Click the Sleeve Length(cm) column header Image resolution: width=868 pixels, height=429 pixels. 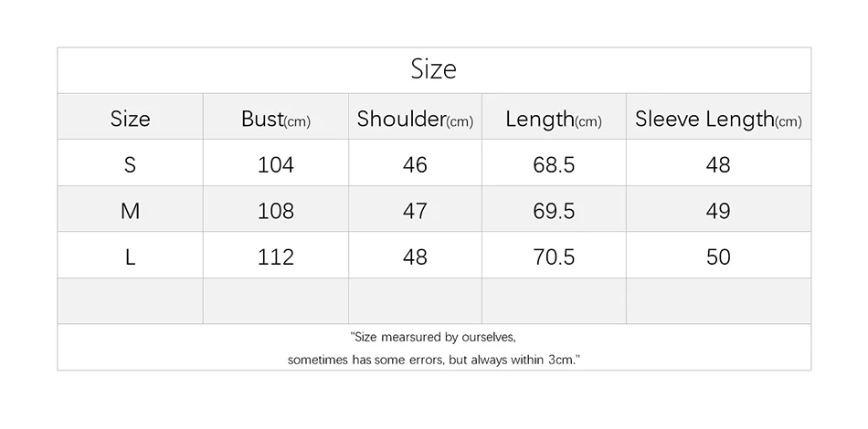[718, 119]
